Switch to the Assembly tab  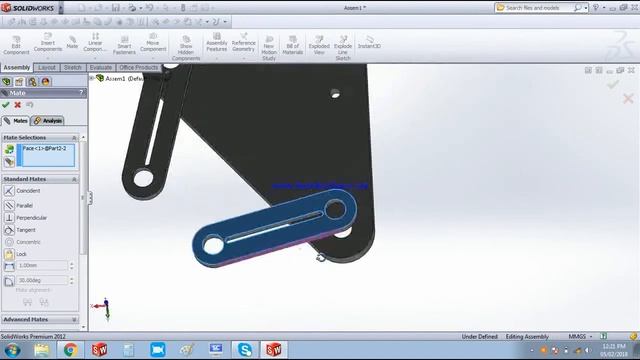coord(17,67)
